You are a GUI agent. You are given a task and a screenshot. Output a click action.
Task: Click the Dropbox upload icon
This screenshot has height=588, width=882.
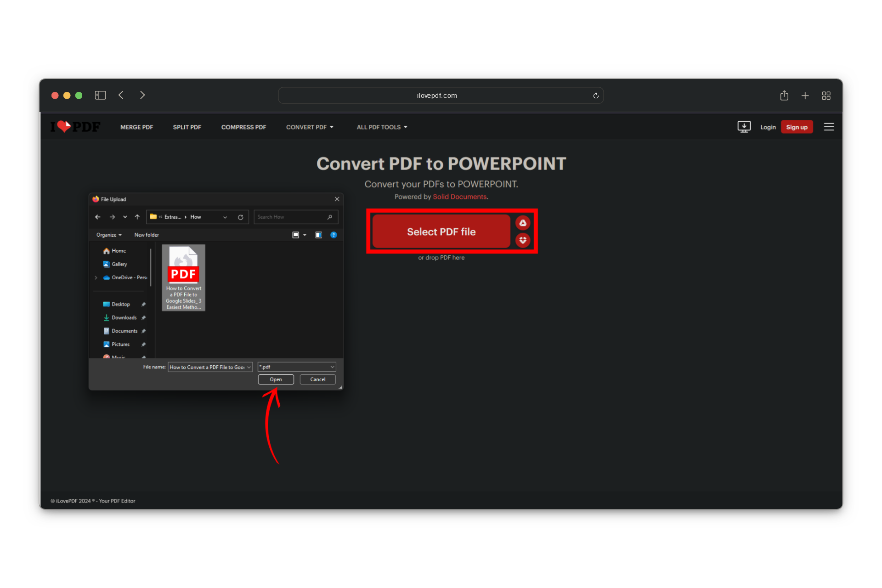523,240
